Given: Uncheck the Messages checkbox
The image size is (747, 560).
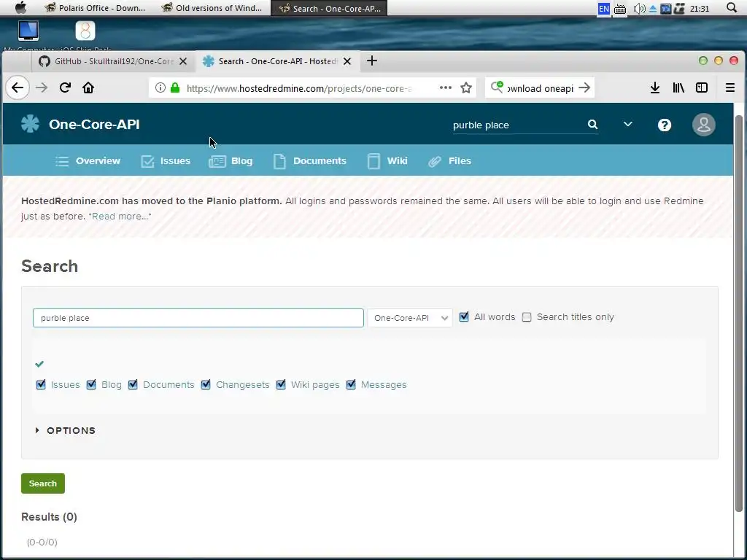Looking at the screenshot, I should [351, 384].
